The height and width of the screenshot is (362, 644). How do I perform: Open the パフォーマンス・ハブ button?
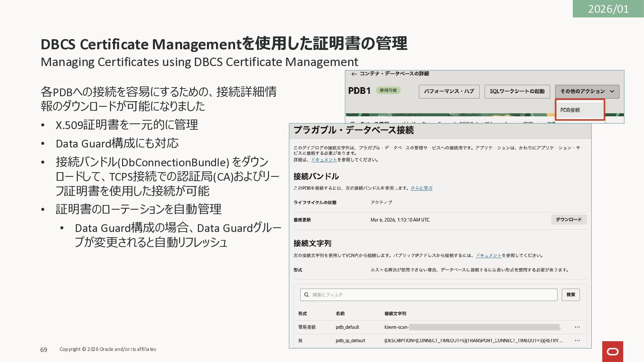449,92
